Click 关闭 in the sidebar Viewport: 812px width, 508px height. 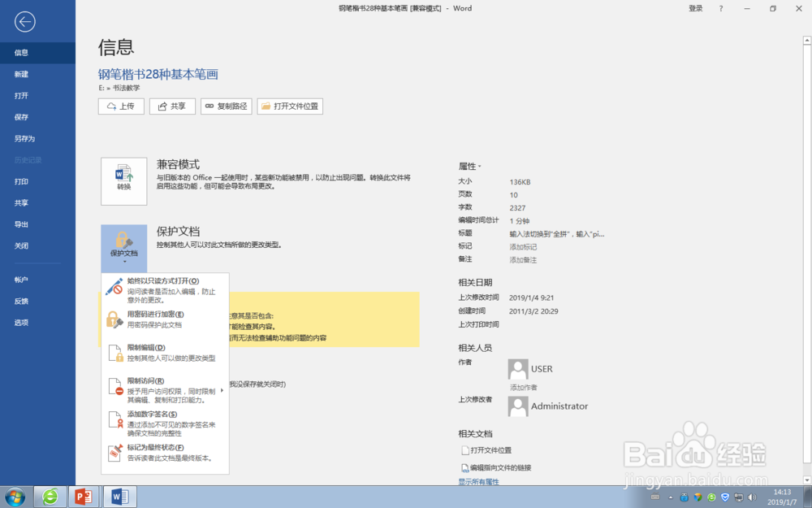[37, 246]
